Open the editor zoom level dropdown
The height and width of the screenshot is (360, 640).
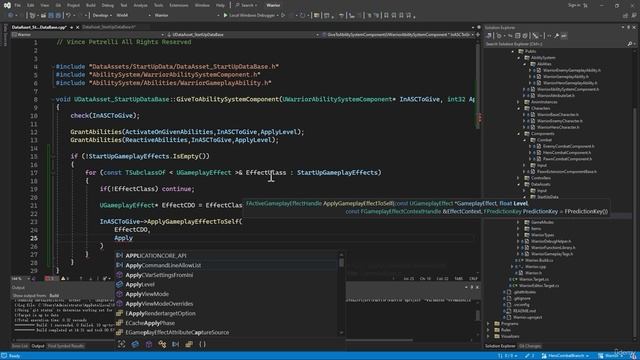point(20,279)
